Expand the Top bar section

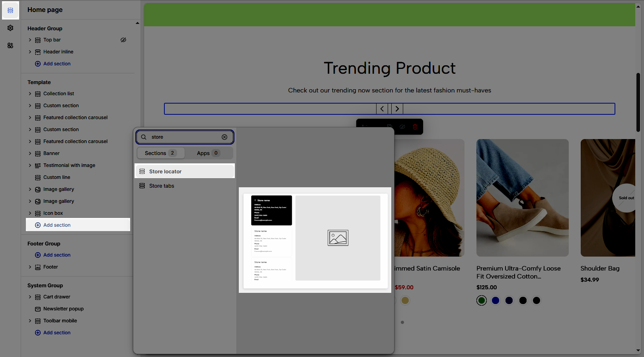[x=30, y=40]
